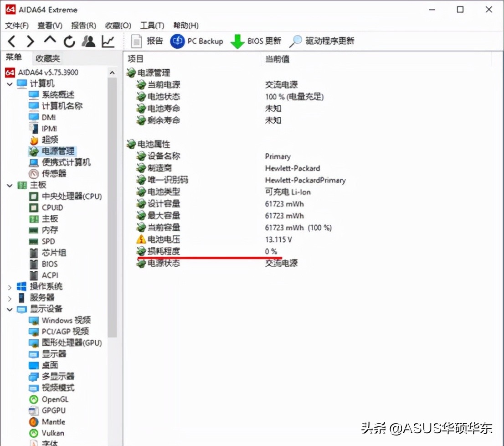Viewport: 504px width, 446px height.
Task: Open the graph chart toolbar icon
Action: click(x=108, y=41)
